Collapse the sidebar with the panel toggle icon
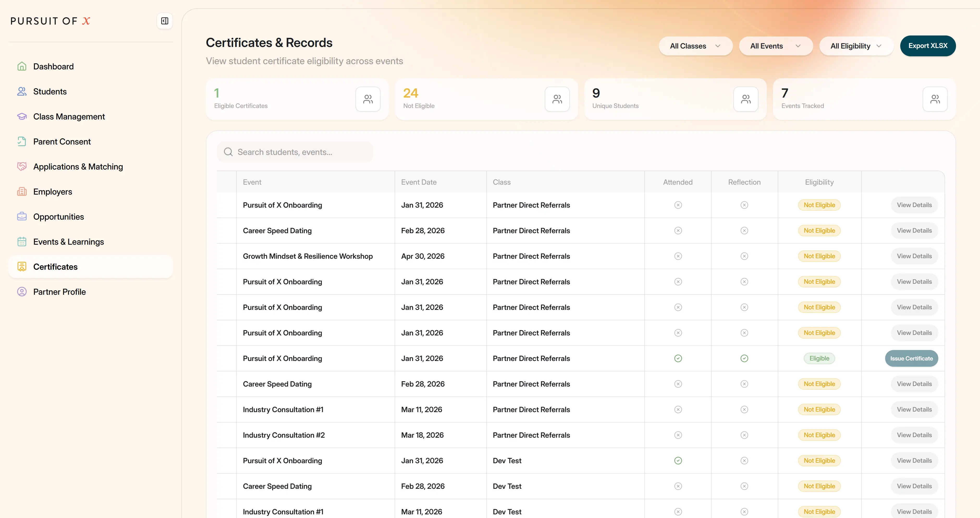This screenshot has width=980, height=518. point(165,21)
